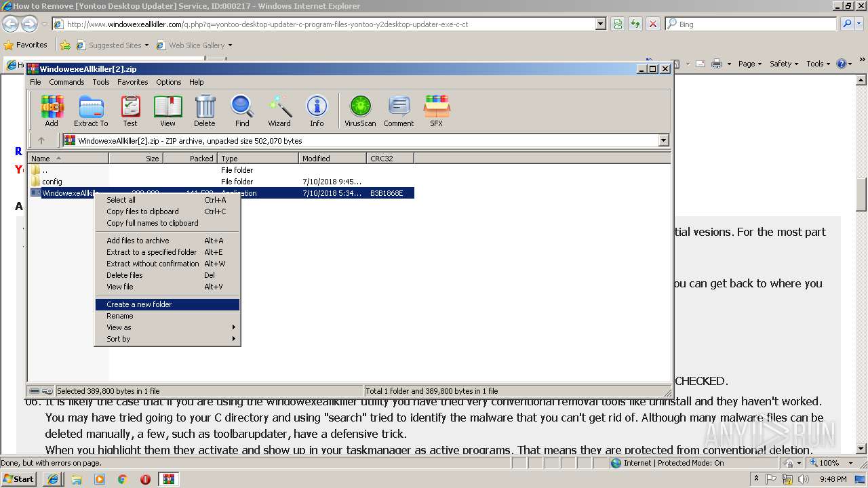Choose Delete files in context menu
The image size is (868, 488).
point(167,275)
